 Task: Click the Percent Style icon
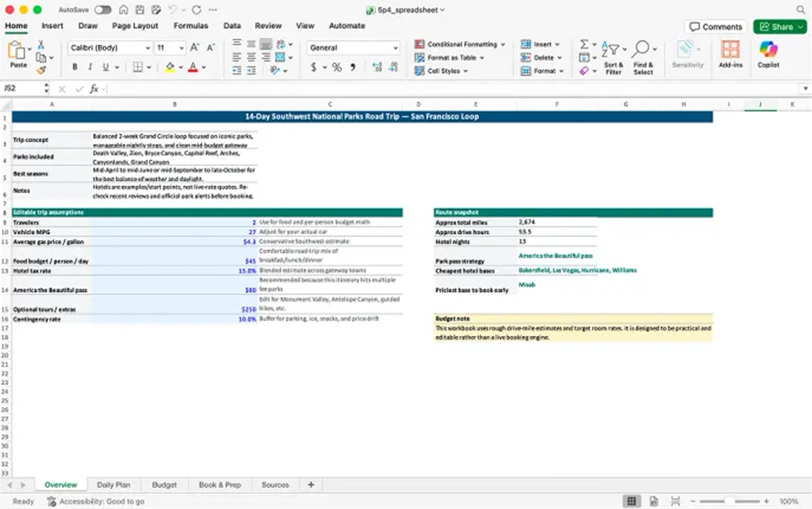(337, 67)
